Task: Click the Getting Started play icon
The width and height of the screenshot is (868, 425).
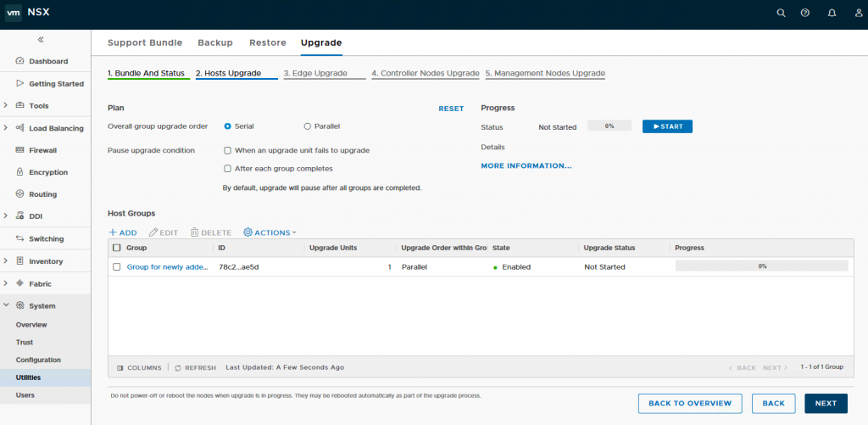Action: tap(20, 84)
